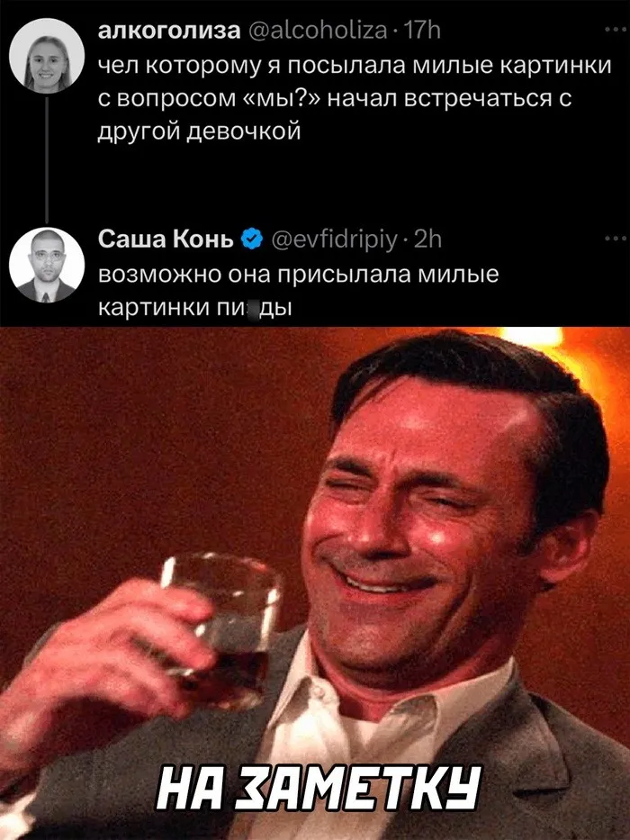Click the 'НА ЗАМЕТКУ' caption text
This screenshot has height=840, width=630.
[x=319, y=787]
